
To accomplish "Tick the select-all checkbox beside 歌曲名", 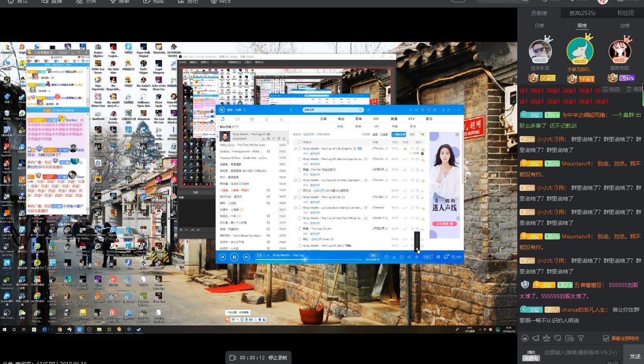I will click(300, 142).
